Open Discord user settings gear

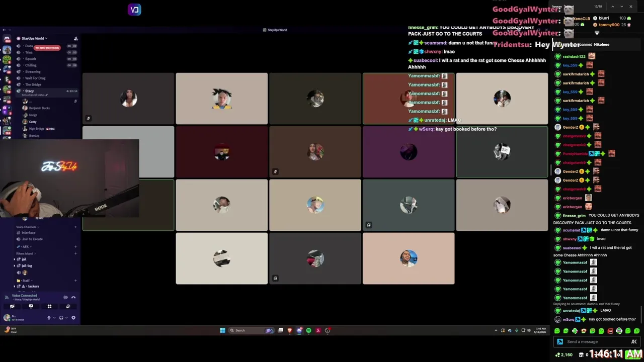(x=73, y=318)
